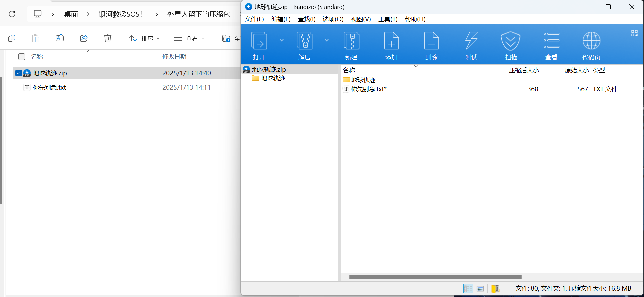
Task: Click the Code page (代码页) globe icon
Action: click(591, 41)
